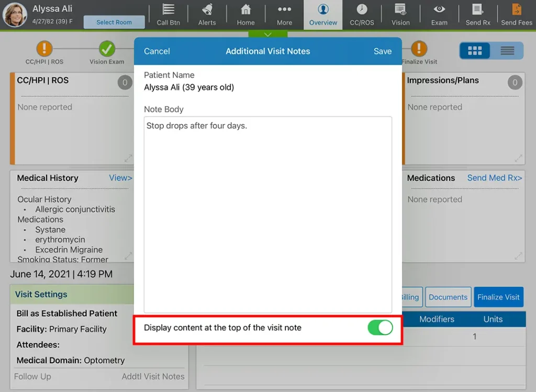Expand the CC/HPI | ROS card
The width and height of the screenshot is (536, 392).
(128, 158)
